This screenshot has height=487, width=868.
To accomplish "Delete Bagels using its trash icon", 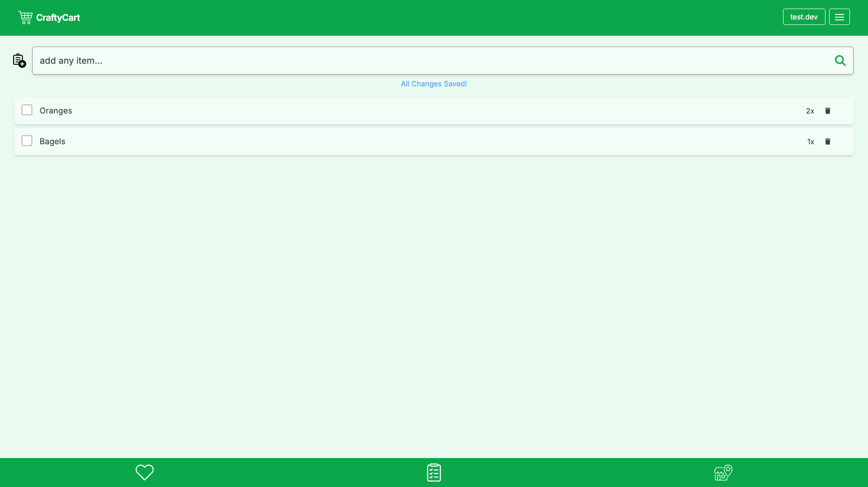I will (x=827, y=142).
